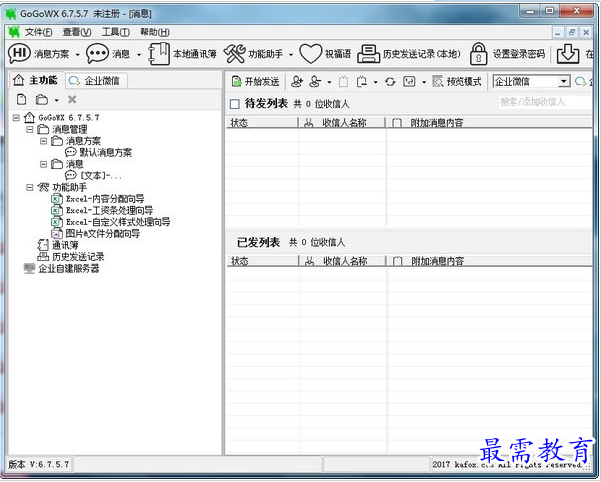601x482 pixels.
Task: Click the green app icon in menu bar
Action: point(14,32)
